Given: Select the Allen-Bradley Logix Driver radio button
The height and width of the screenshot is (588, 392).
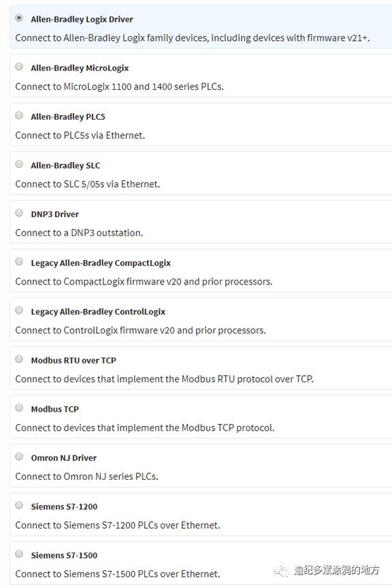Looking at the screenshot, I should (x=19, y=18).
